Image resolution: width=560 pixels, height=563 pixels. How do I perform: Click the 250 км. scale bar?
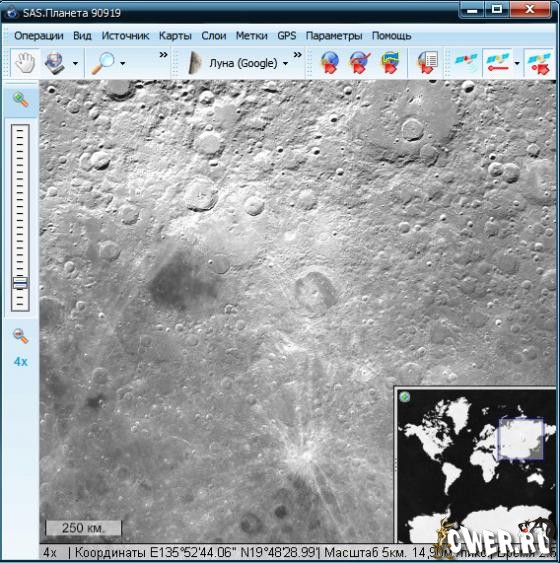coord(83,528)
